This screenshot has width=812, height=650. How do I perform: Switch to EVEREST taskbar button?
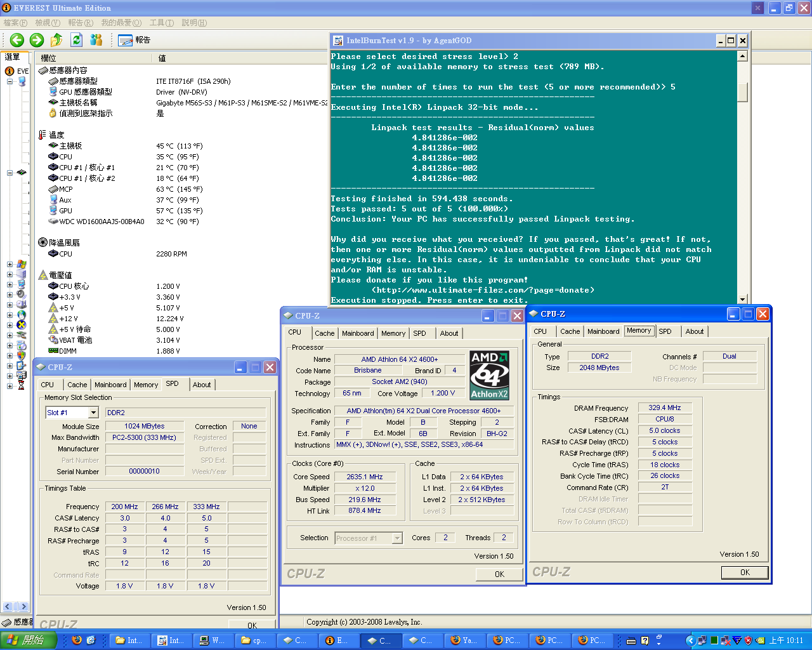(x=339, y=640)
